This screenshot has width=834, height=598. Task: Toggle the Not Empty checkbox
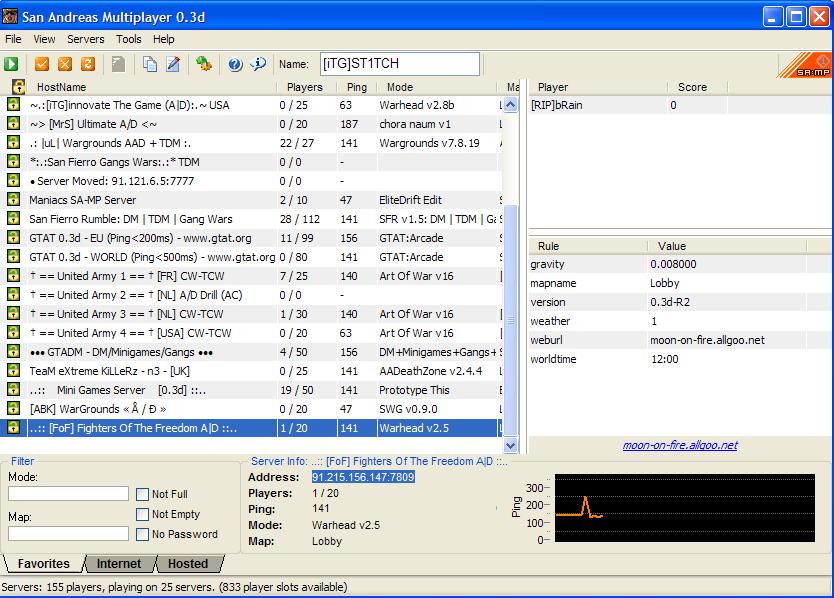[x=144, y=514]
